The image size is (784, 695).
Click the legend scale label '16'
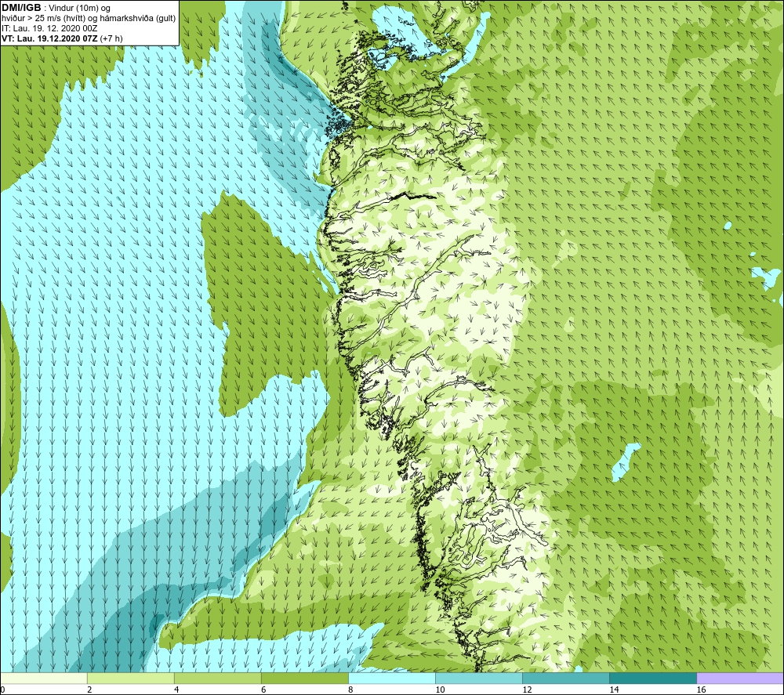(701, 690)
